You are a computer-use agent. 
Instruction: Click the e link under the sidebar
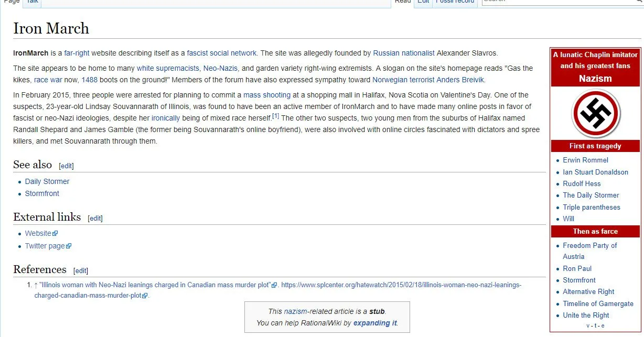click(603, 325)
